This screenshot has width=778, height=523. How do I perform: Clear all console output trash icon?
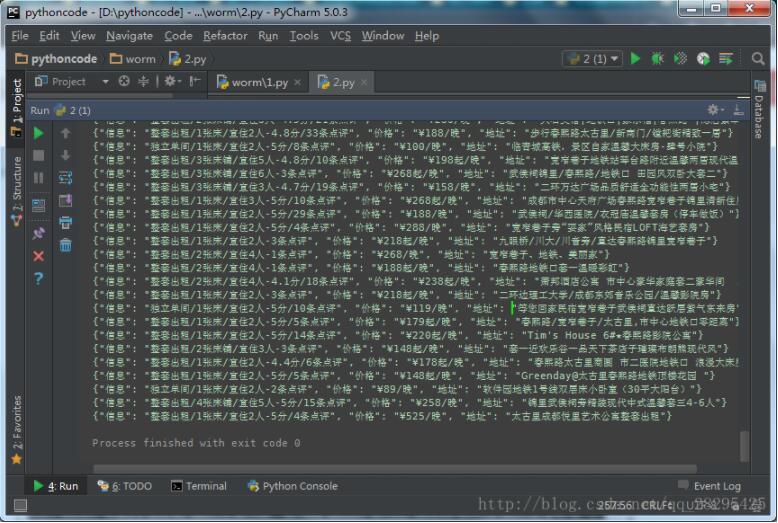click(x=65, y=245)
